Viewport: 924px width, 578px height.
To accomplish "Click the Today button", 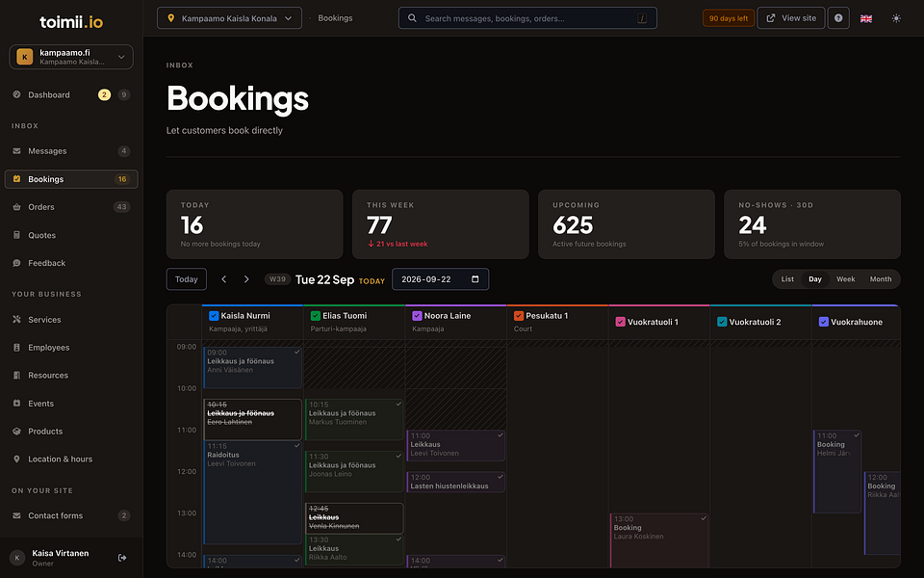I will click(x=186, y=279).
